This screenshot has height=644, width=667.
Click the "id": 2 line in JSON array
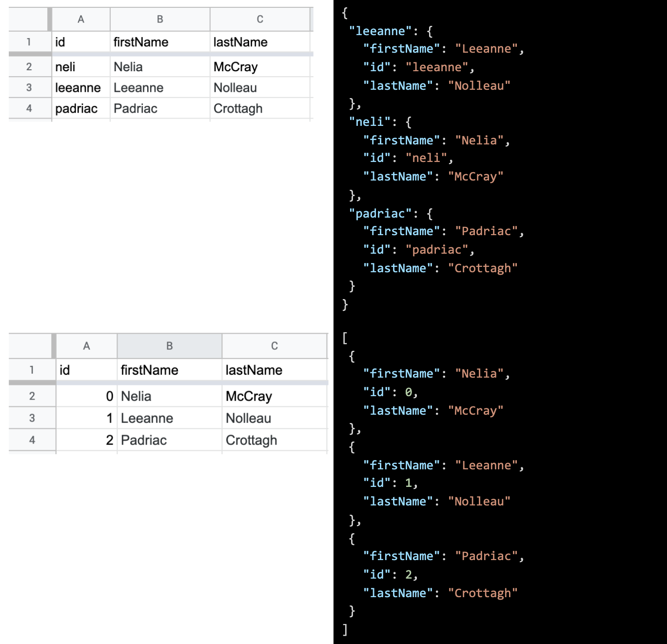coord(391,575)
